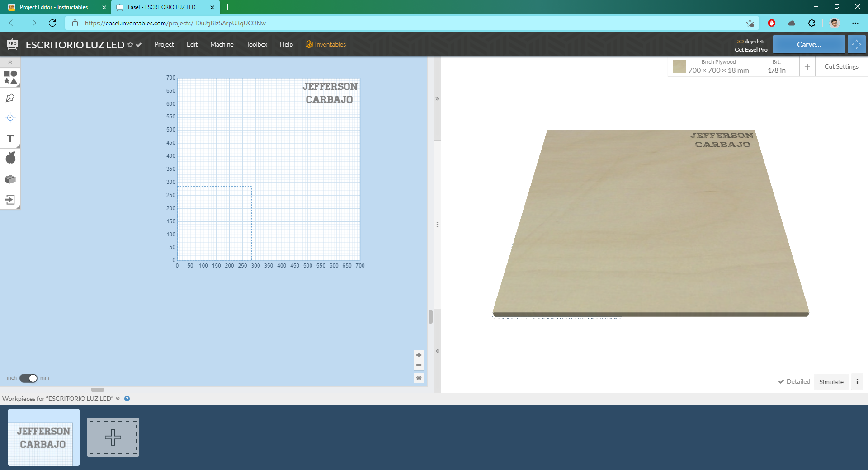Viewport: 868px width, 470px height.
Task: Star the ESCRITORIO LUZ LED project
Action: coord(130,45)
